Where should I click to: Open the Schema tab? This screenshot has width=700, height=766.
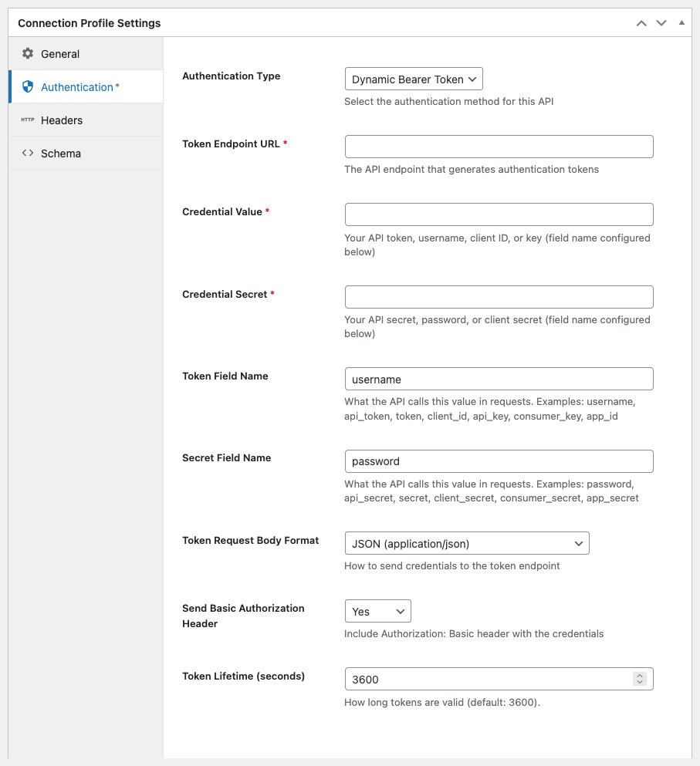86,153
